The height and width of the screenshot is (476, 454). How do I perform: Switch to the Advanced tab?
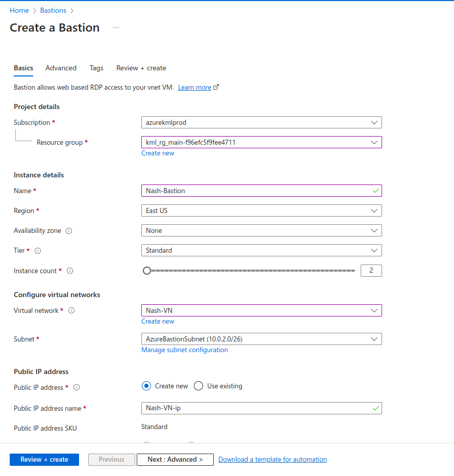point(61,68)
